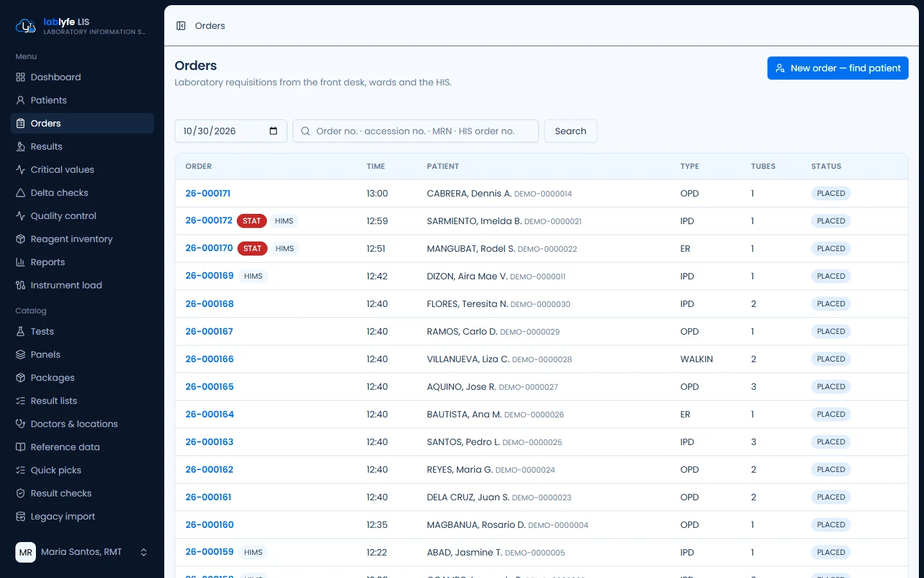Click the PATIENT column header
Image resolution: width=924 pixels, height=578 pixels.
point(443,166)
